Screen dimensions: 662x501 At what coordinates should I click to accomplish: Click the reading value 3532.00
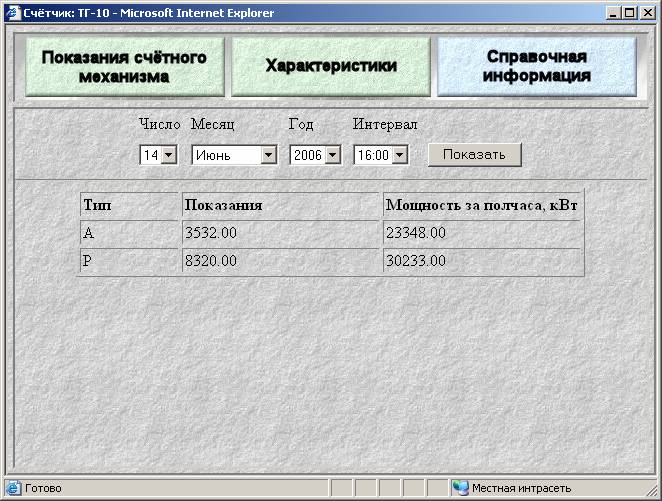pyautogui.click(x=211, y=233)
